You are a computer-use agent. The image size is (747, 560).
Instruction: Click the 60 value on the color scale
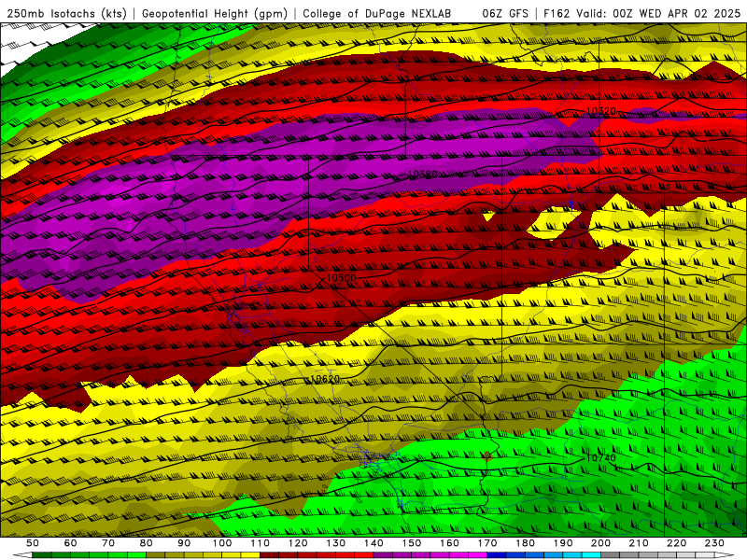tap(71, 543)
